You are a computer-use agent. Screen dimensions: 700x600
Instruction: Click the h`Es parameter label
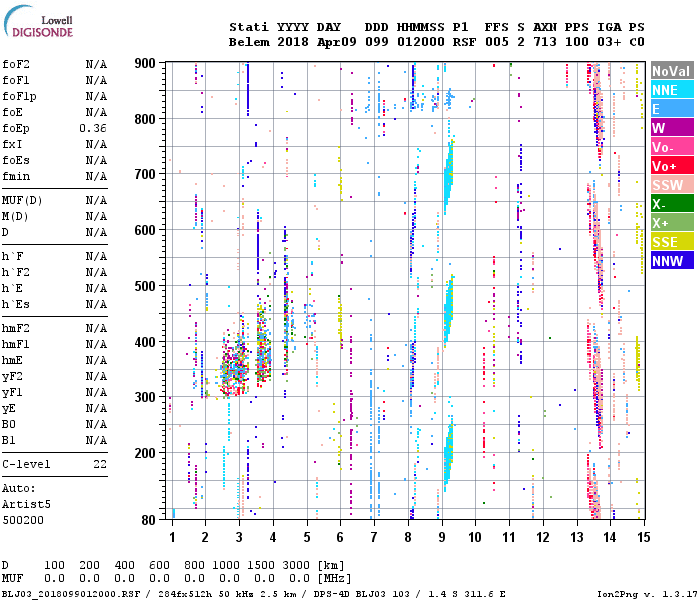pos(16,304)
